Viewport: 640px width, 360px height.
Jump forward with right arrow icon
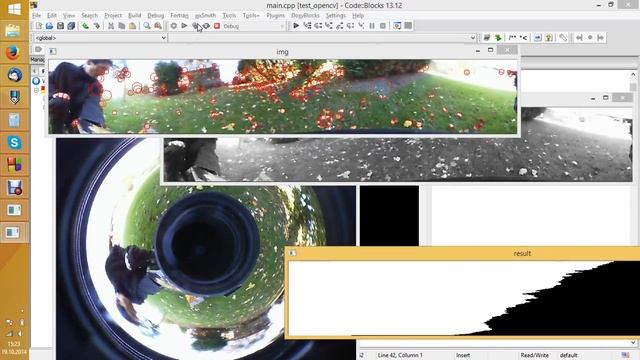click(600, 38)
